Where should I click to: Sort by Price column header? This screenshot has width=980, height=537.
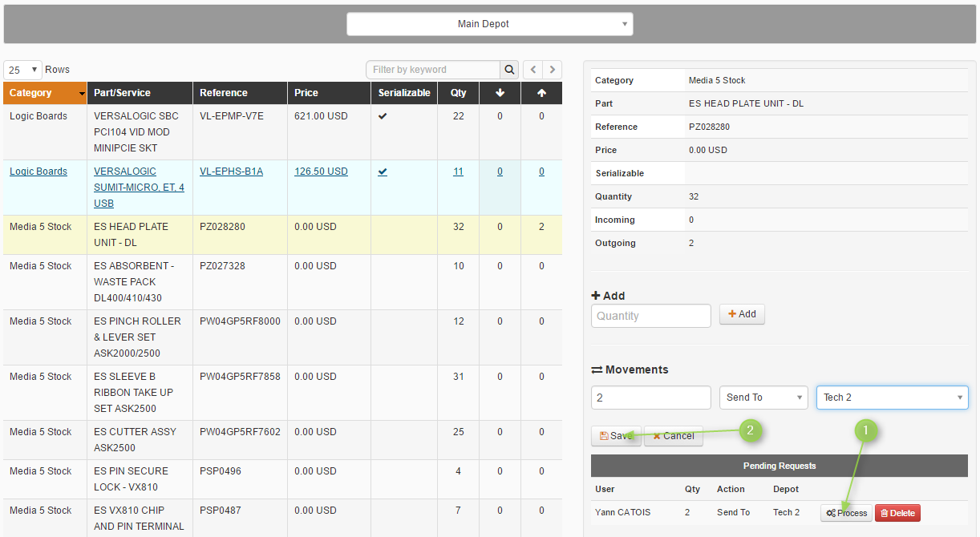click(x=329, y=93)
